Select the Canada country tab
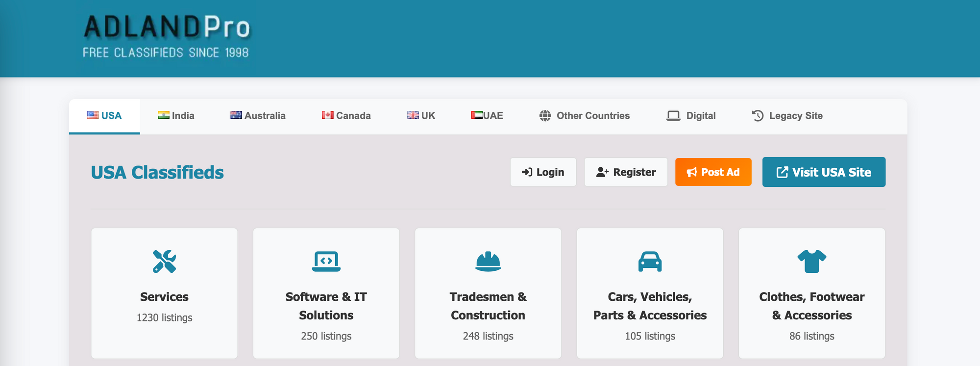This screenshot has width=980, height=366. (346, 116)
